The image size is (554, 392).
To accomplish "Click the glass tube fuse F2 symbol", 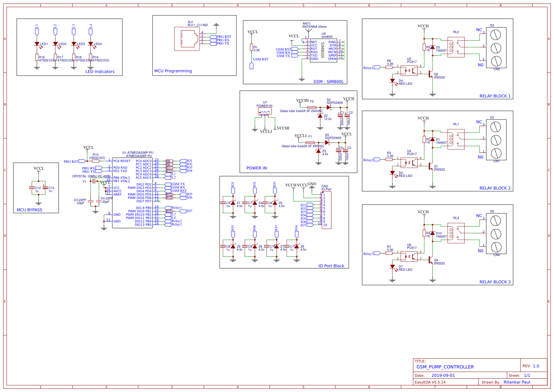I will click(312, 107).
